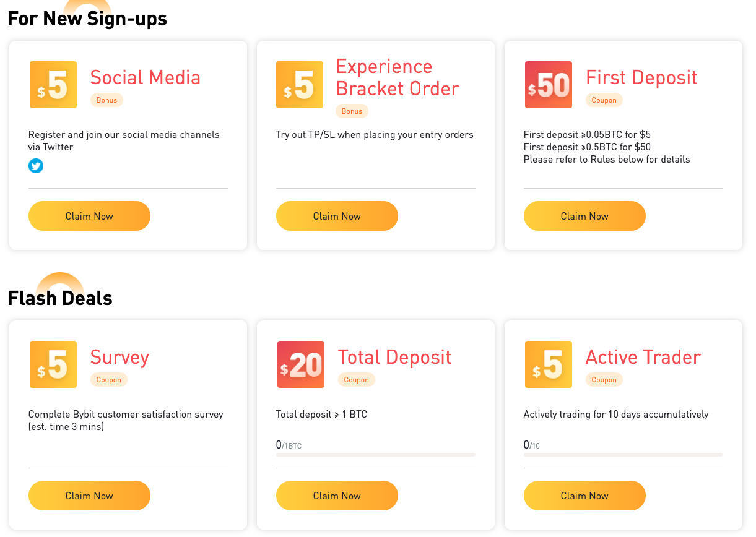Click the Coupon tag under Active Trader
The width and height of the screenshot is (756, 537).
[x=604, y=380]
